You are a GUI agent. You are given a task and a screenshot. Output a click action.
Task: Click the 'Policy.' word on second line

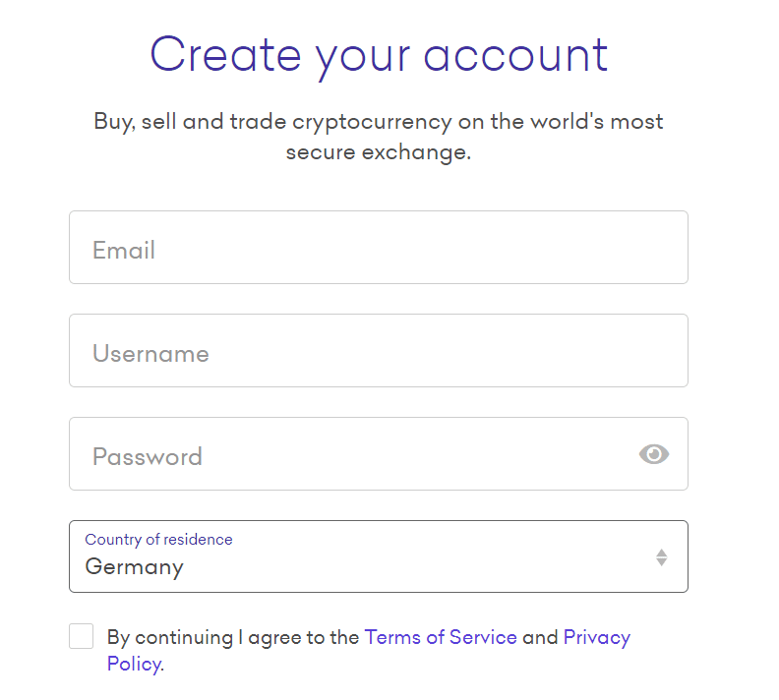point(135,665)
